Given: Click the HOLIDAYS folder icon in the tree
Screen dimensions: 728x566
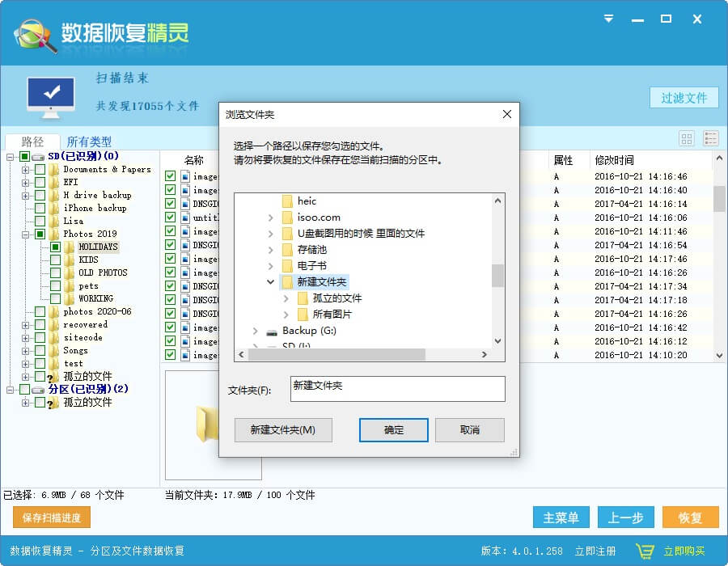Looking at the screenshot, I should tap(70, 247).
